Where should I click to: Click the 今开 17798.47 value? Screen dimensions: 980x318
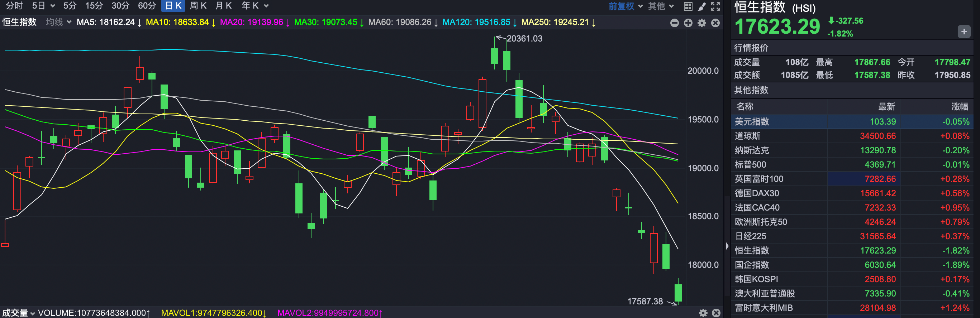click(952, 62)
